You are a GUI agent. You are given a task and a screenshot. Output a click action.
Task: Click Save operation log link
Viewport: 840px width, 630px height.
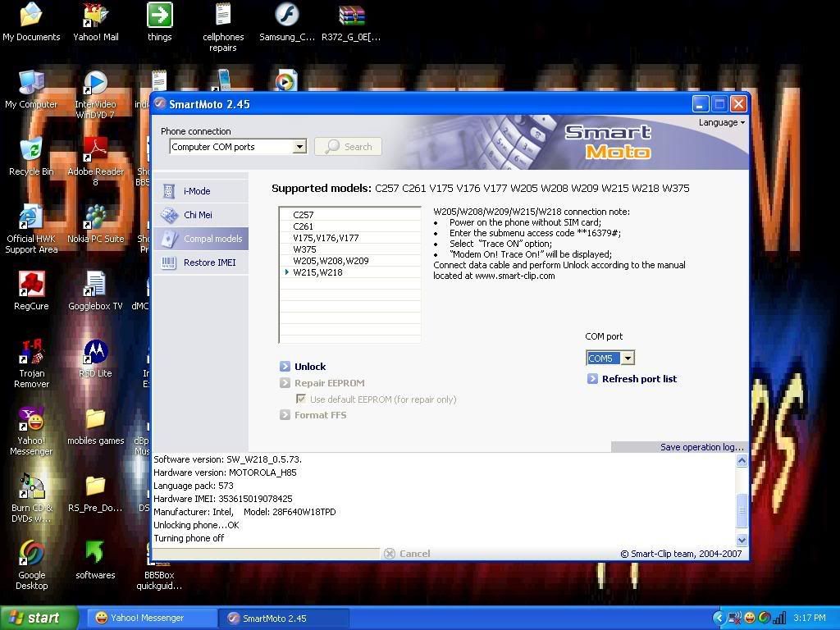coord(702,447)
